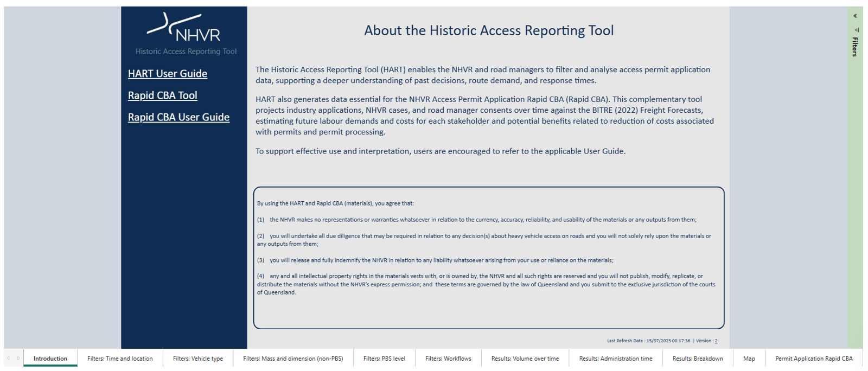
Task: Open Filters: PBS level tab
Action: [384, 359]
